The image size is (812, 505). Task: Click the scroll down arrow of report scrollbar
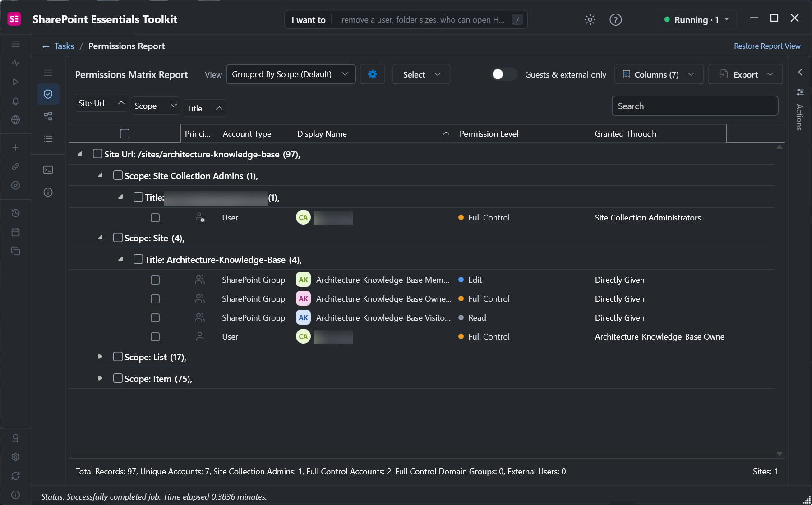click(779, 454)
